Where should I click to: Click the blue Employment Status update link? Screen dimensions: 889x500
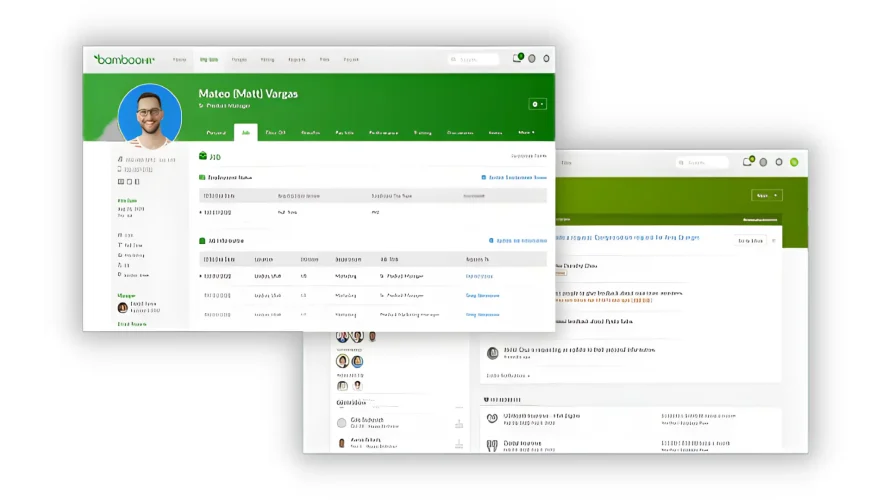point(514,177)
